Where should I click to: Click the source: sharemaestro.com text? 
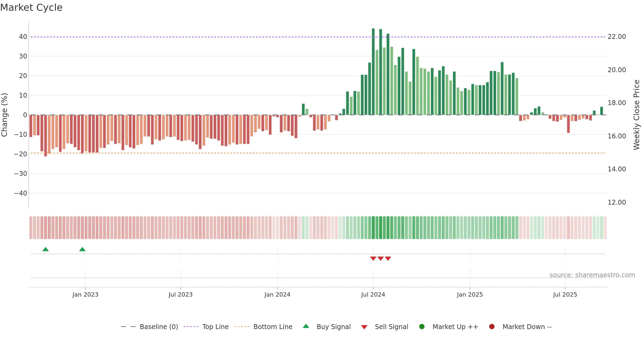coord(592,275)
